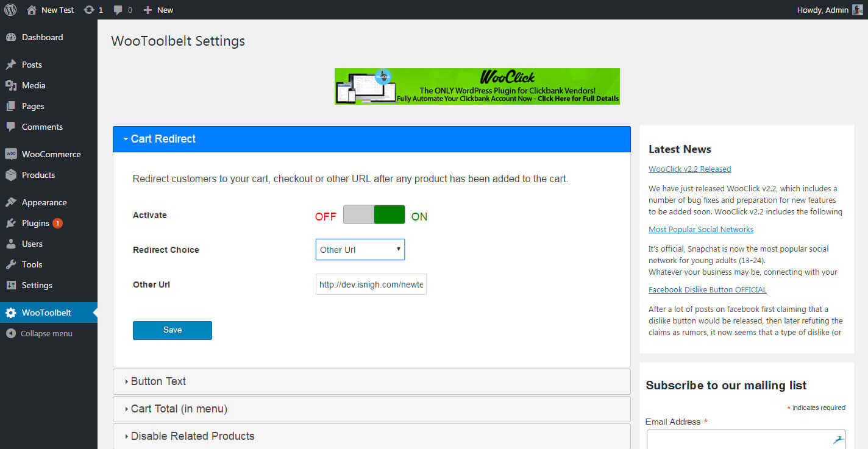
Task: Click the Admin avatar picture
Action: point(858,10)
